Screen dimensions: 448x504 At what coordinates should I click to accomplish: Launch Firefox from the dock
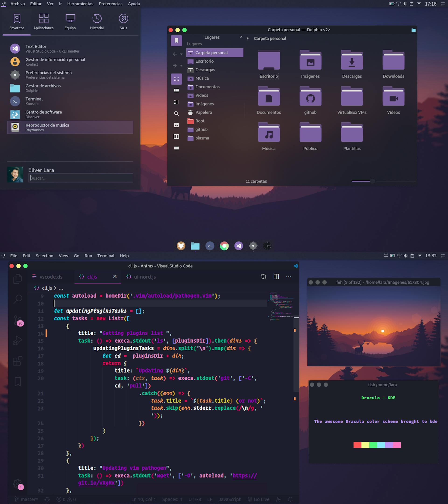pos(181,246)
